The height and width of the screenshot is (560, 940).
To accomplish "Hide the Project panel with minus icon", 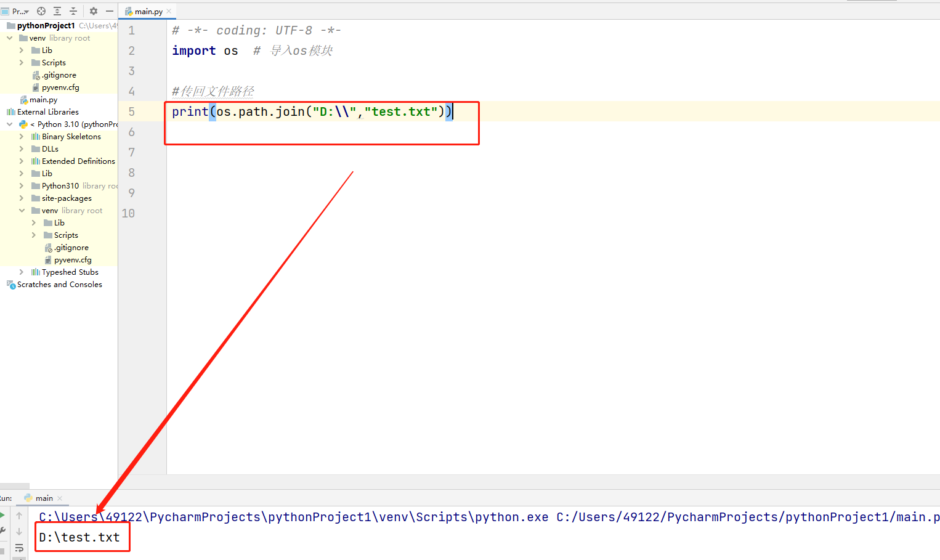I will coord(110,11).
